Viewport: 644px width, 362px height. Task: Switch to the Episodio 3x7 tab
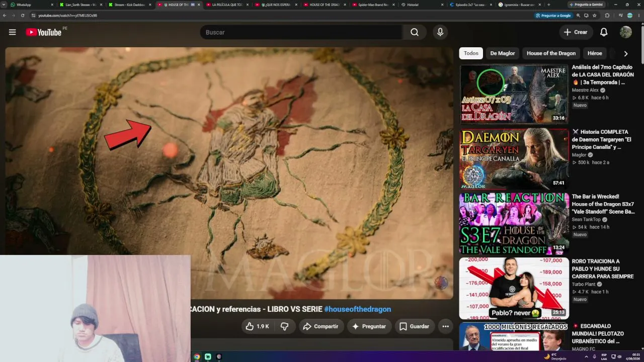471,5
